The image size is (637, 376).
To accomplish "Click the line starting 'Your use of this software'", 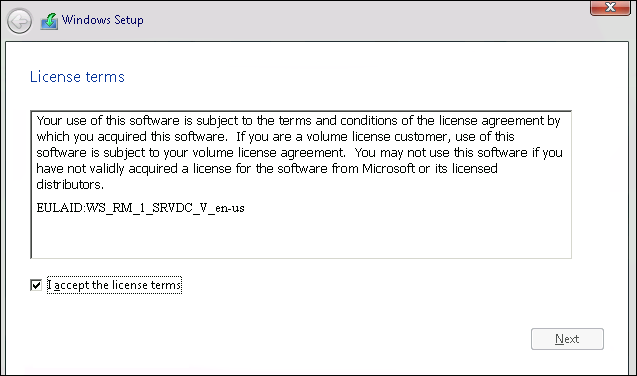I will coord(299,121).
